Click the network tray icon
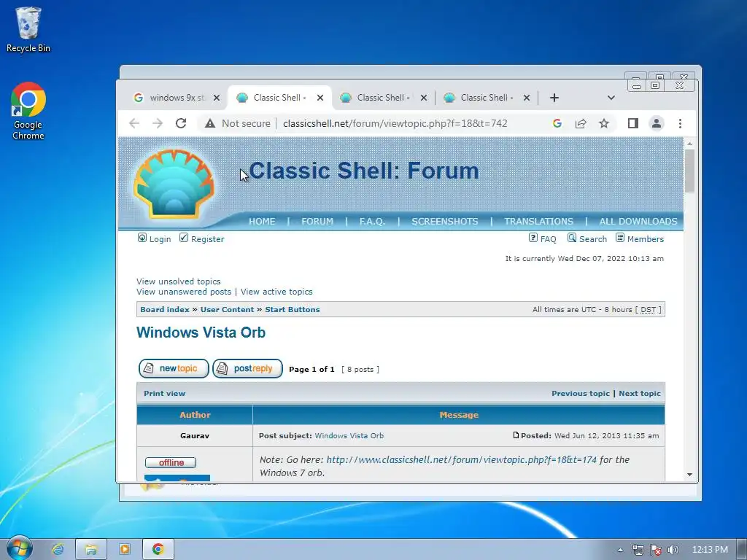The height and width of the screenshot is (560, 747). (638, 550)
